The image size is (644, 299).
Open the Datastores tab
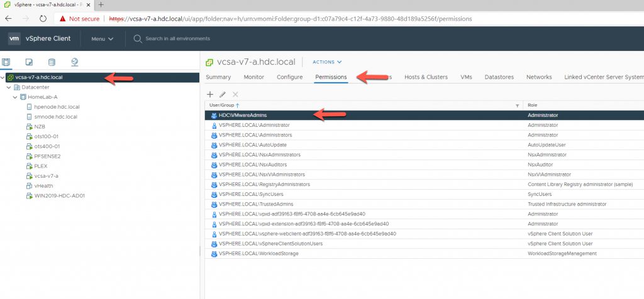(x=499, y=77)
